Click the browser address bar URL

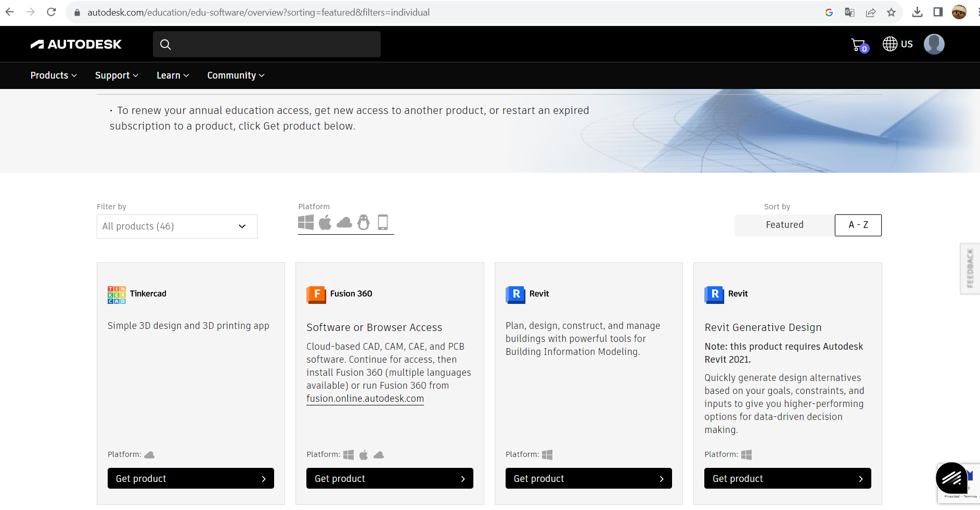coord(259,12)
